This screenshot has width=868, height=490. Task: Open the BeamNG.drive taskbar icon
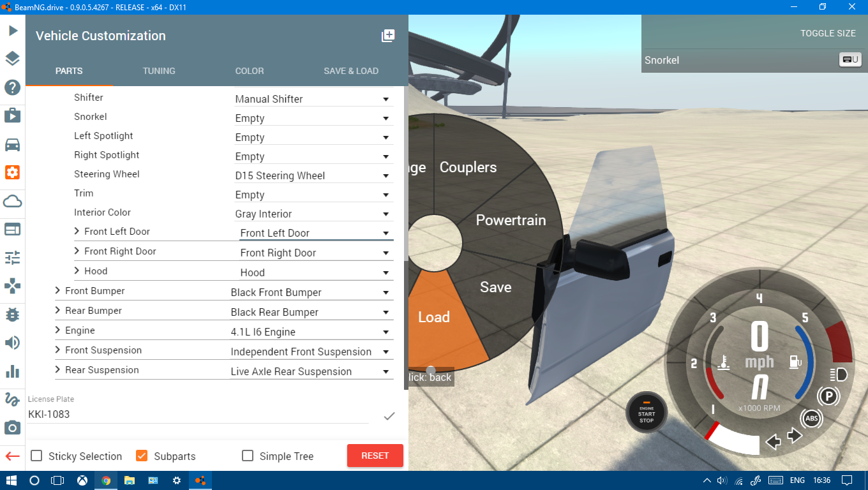pyautogui.click(x=200, y=480)
